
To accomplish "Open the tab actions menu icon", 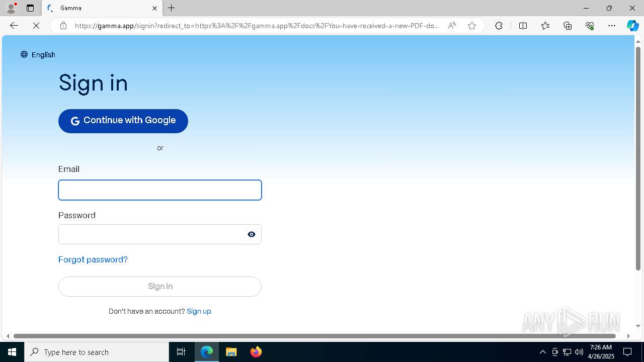I will [x=30, y=8].
